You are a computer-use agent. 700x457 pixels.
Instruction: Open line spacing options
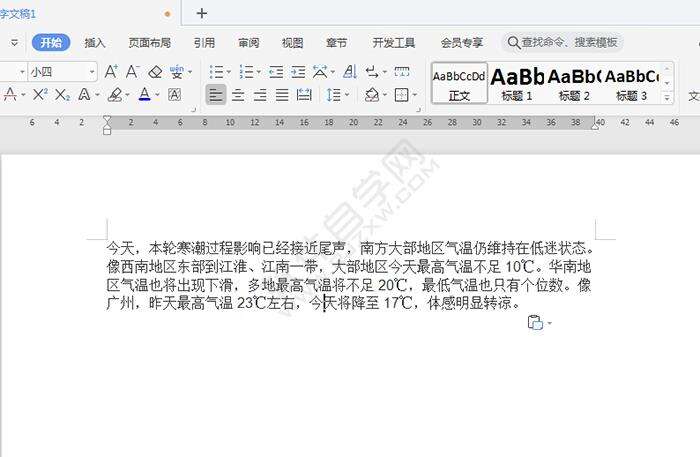coord(333,95)
